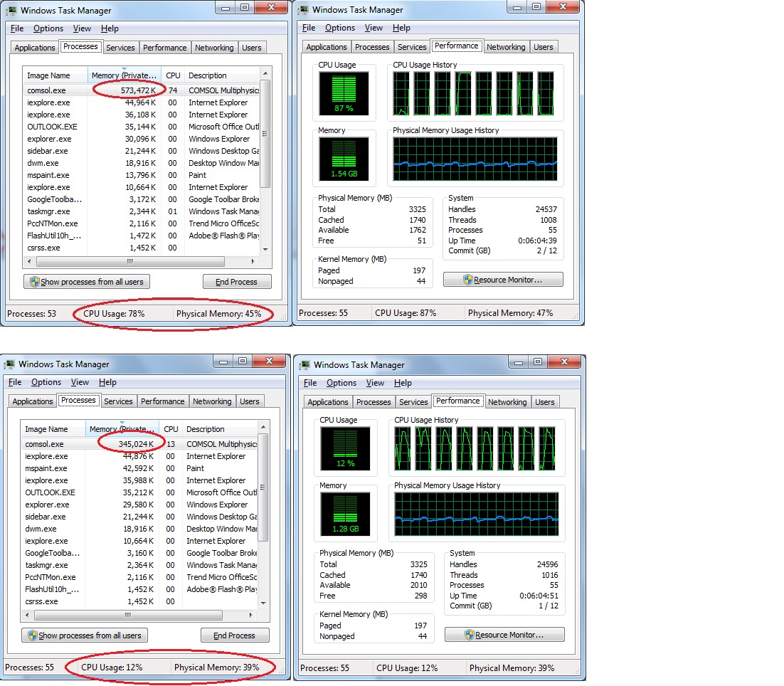Select csrss.exe row in top-left window
The image size is (784, 686).
coord(142,248)
